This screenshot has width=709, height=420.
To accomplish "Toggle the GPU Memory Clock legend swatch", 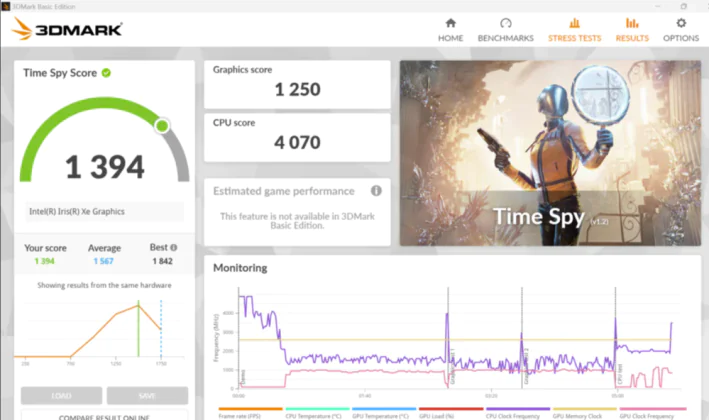I will point(585,408).
